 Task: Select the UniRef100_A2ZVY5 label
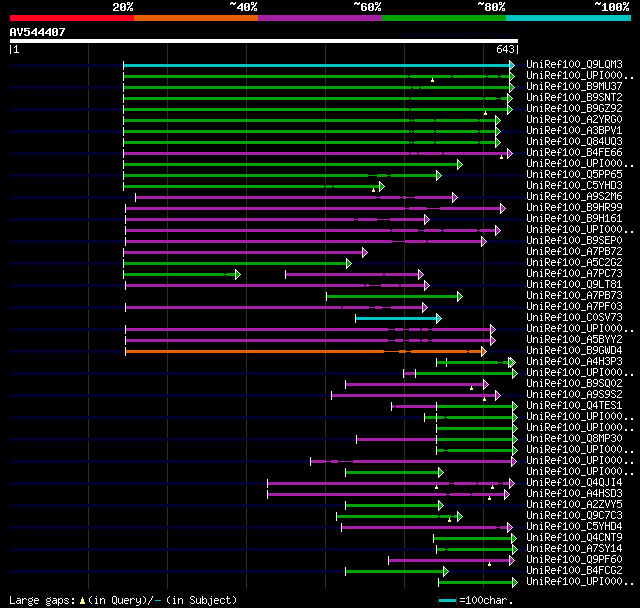(574, 505)
